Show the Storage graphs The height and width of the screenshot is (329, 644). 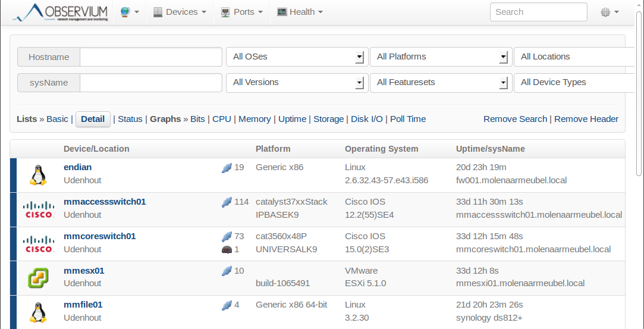click(329, 119)
